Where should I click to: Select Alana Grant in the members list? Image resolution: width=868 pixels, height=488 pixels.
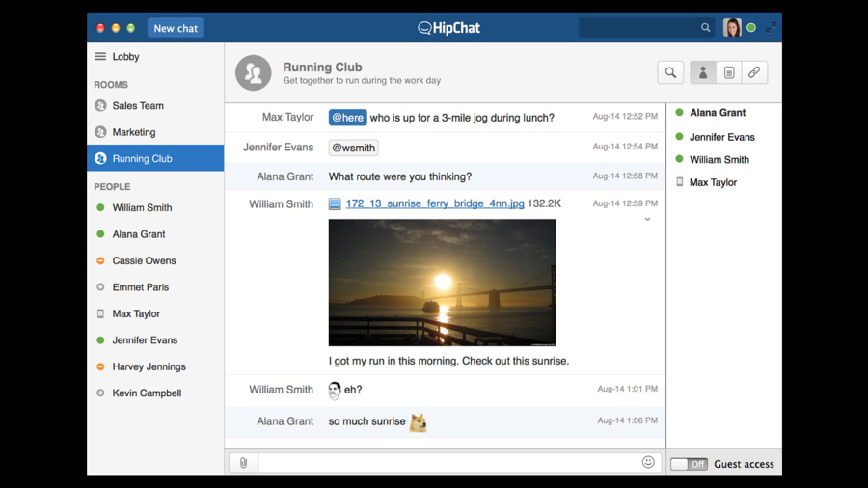point(718,112)
